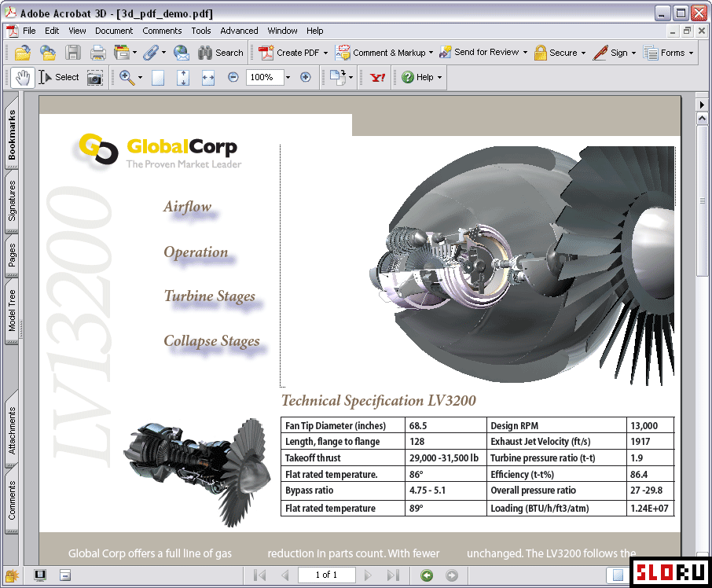Choose the Select text tool

coord(59,78)
